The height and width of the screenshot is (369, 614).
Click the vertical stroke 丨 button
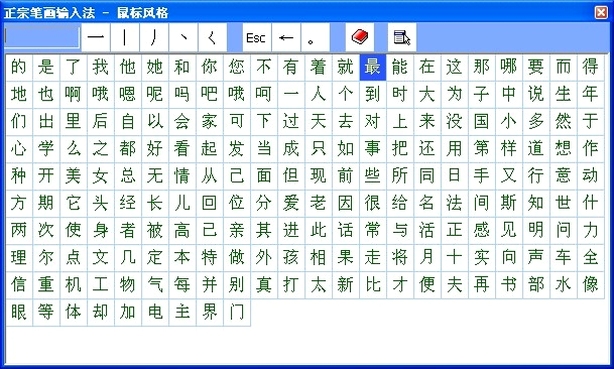tap(125, 38)
